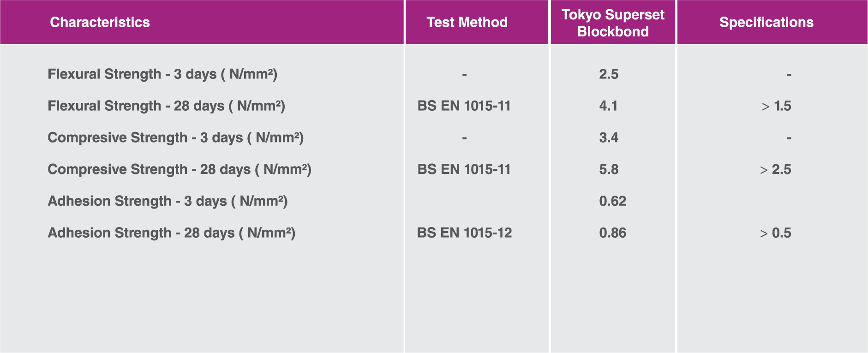Select the "> 2.5" specification cell
This screenshot has height=353, width=868.
(x=775, y=169)
